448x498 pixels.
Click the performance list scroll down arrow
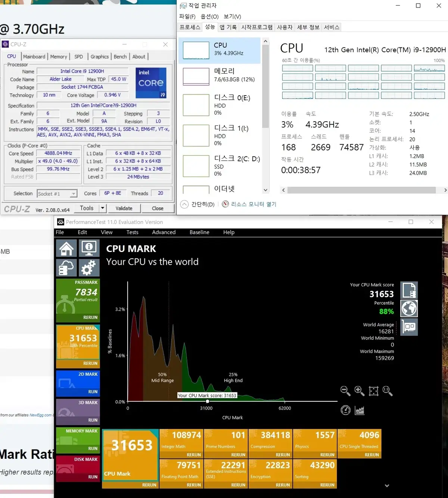coord(265,190)
